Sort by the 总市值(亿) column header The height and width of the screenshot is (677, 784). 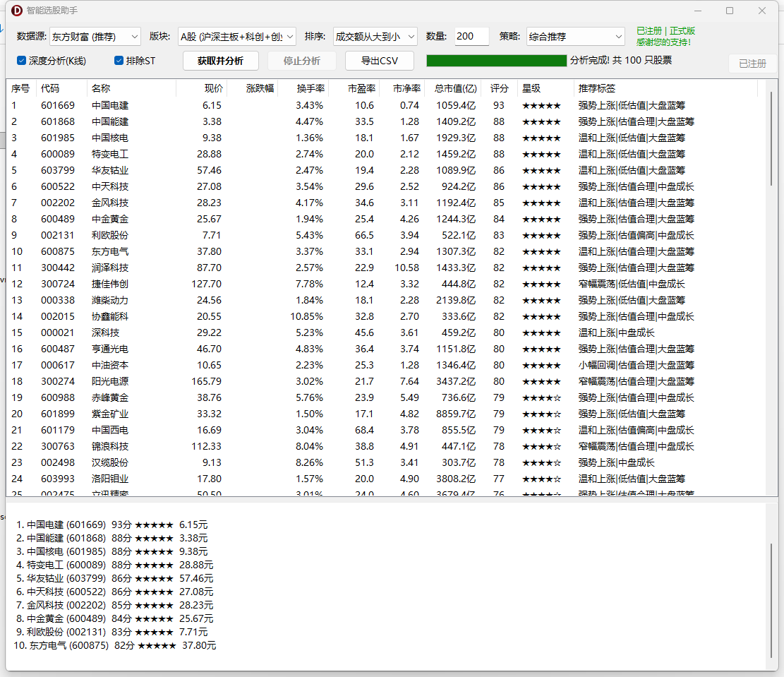[453, 88]
